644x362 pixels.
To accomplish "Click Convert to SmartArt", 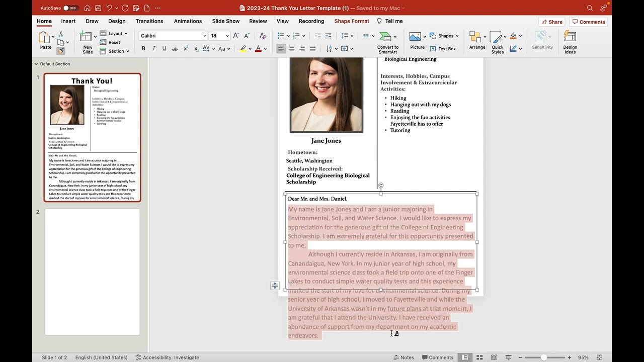I will [387, 42].
